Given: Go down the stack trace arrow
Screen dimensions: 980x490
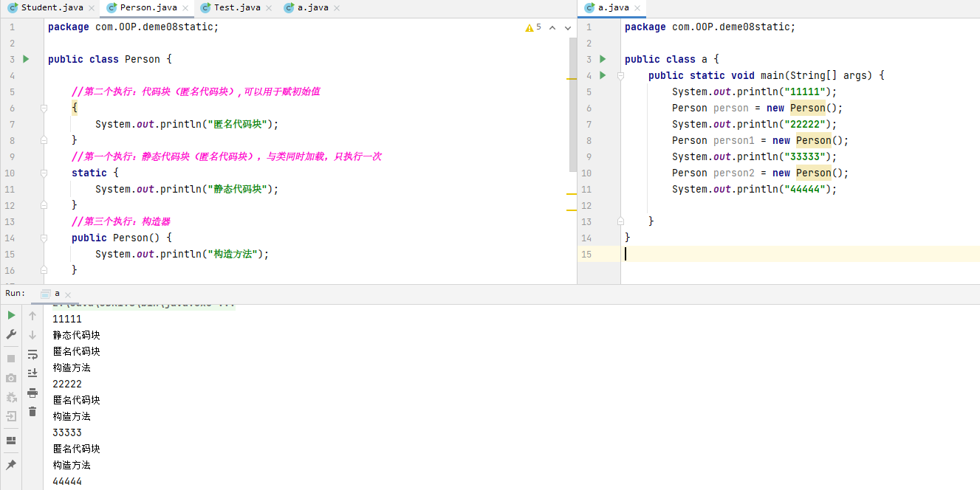Looking at the screenshot, I should click(x=32, y=334).
